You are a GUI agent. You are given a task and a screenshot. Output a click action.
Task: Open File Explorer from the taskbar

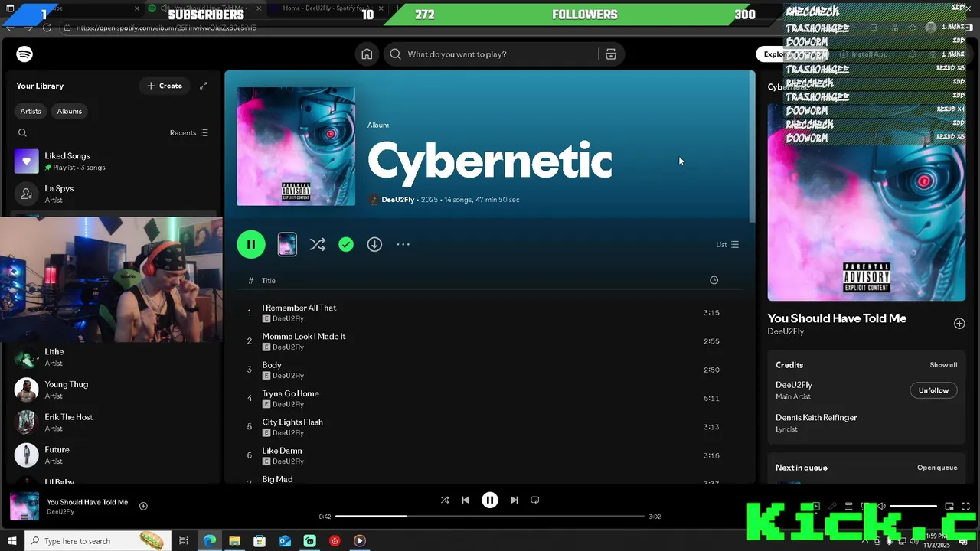point(235,541)
